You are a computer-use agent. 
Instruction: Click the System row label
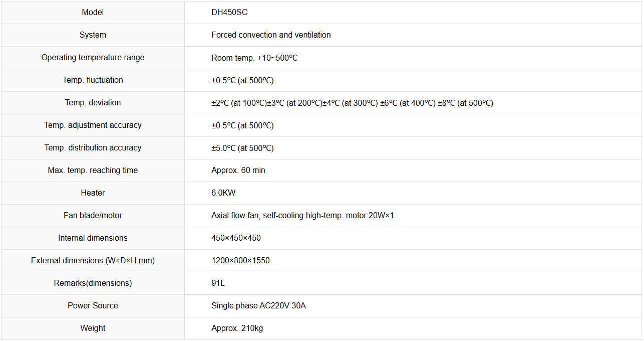click(x=93, y=35)
